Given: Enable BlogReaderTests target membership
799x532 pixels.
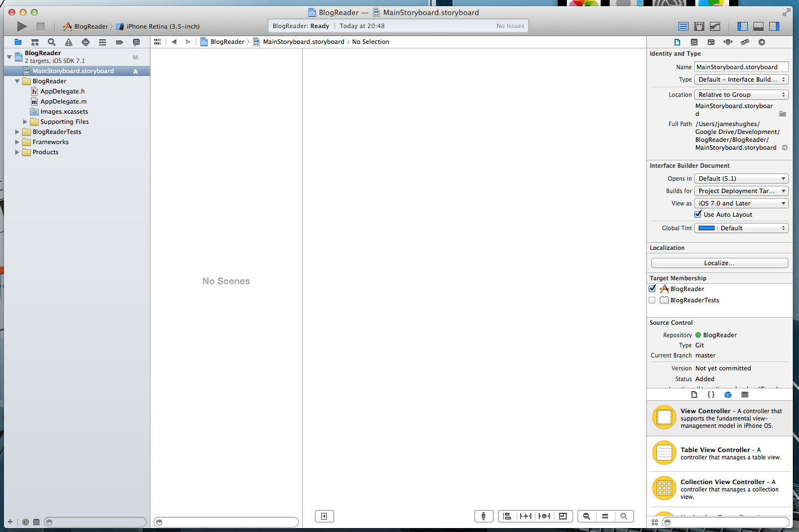Looking at the screenshot, I should tap(652, 300).
